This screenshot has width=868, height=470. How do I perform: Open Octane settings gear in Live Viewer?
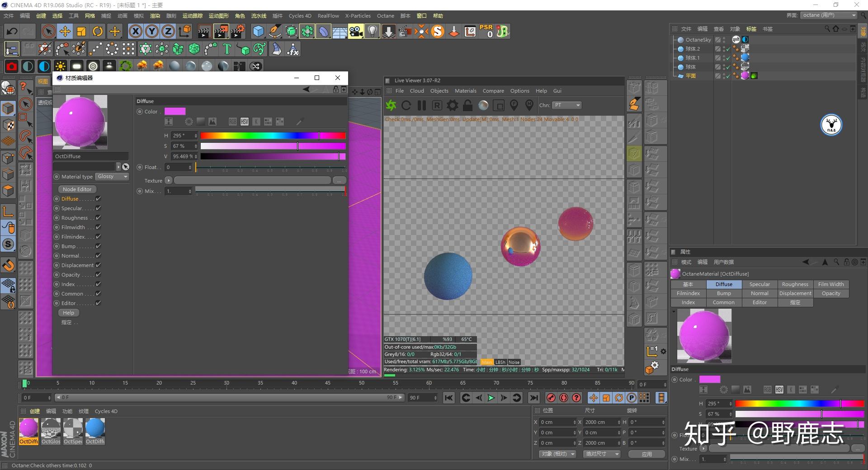[x=452, y=105]
